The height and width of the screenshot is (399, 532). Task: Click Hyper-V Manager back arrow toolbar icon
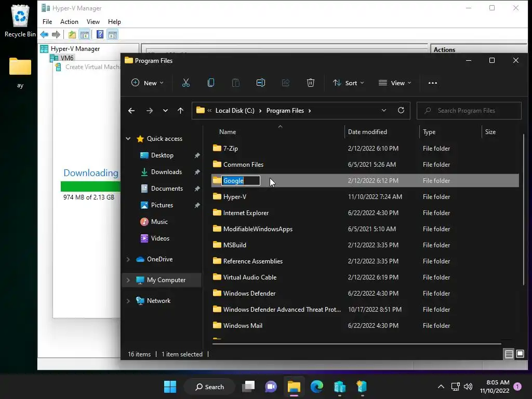tap(44, 34)
